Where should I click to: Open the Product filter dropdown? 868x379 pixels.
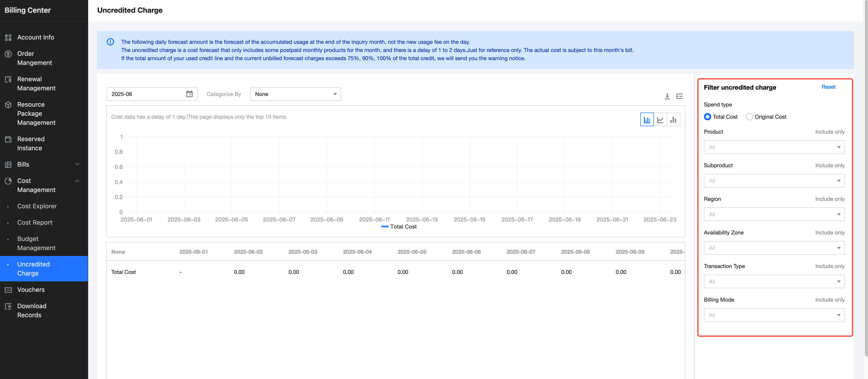click(x=774, y=148)
